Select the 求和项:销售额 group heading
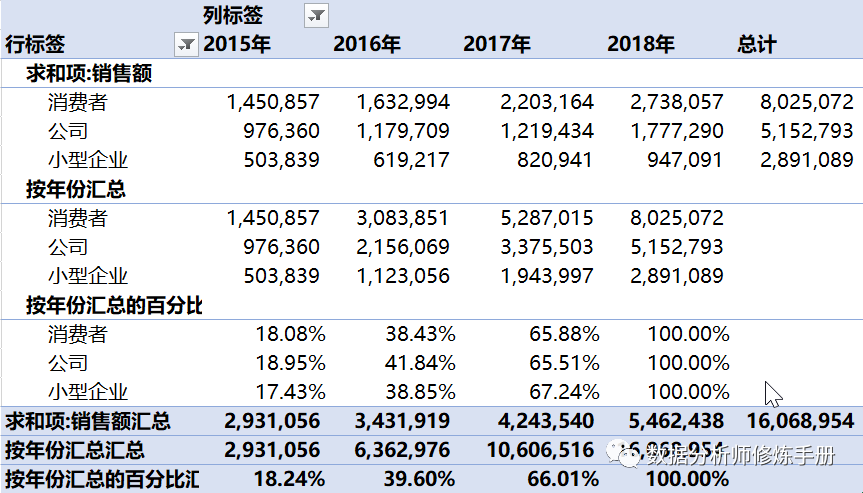The width and height of the screenshot is (863, 493). (x=89, y=73)
